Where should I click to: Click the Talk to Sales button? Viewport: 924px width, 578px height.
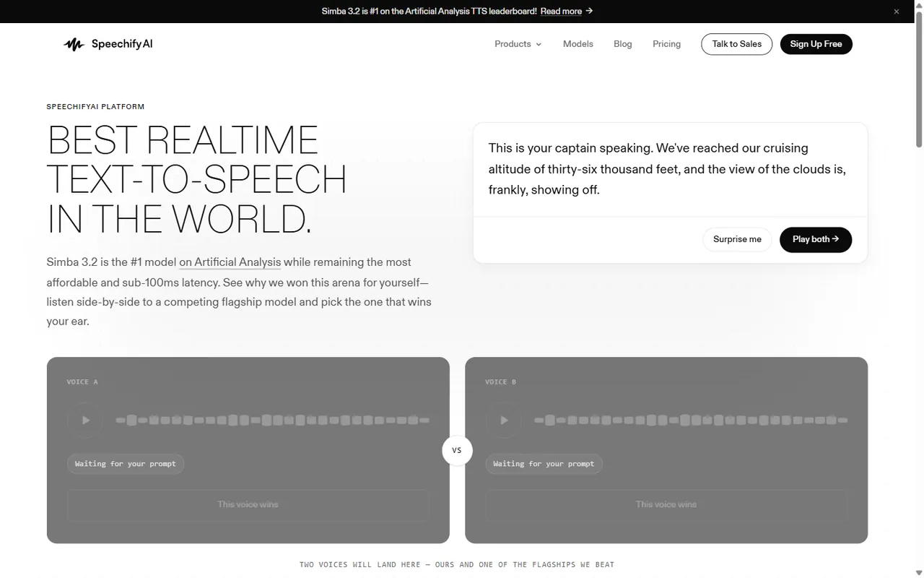coord(737,44)
